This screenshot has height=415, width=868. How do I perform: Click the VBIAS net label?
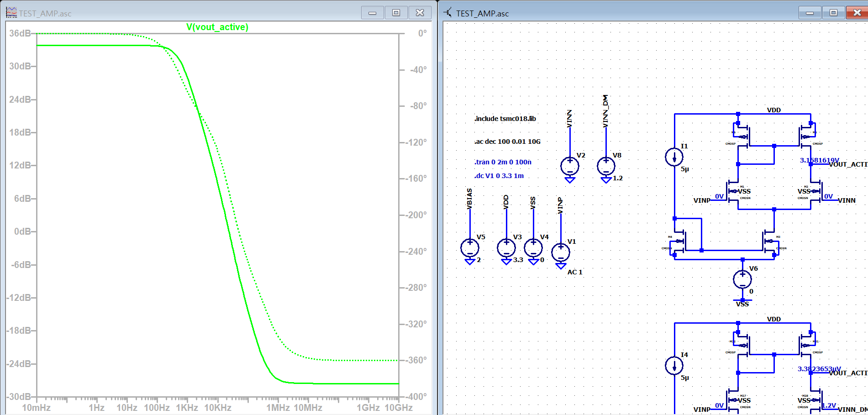click(469, 199)
